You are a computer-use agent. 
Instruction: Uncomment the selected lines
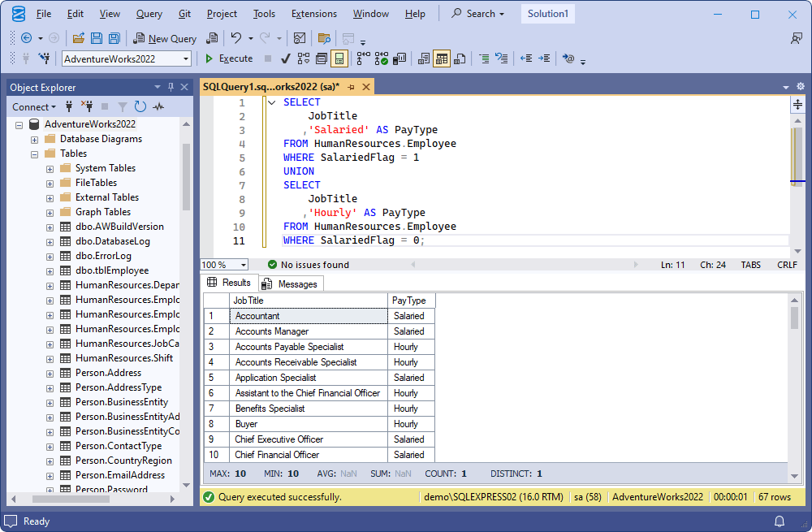click(501, 58)
